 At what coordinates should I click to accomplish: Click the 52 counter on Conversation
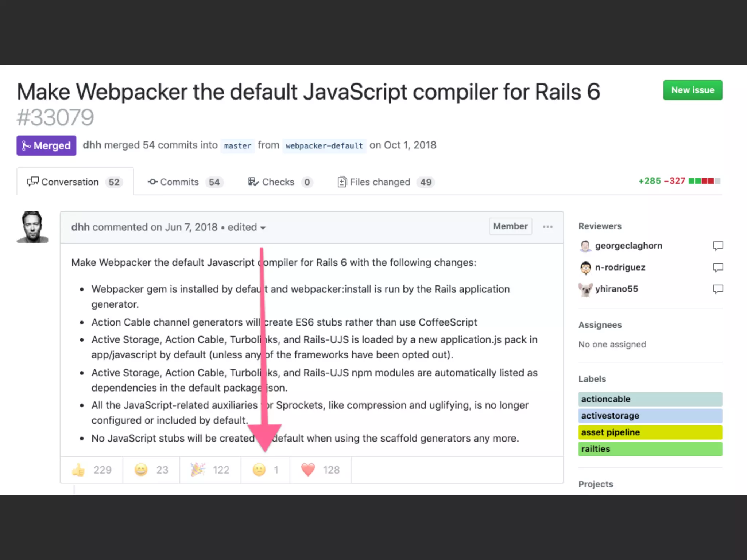click(x=114, y=182)
